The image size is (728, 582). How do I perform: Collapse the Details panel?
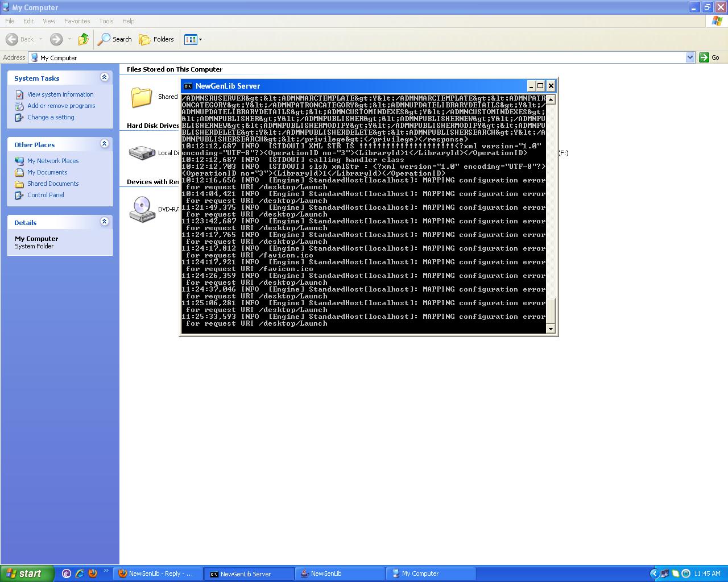click(x=104, y=222)
